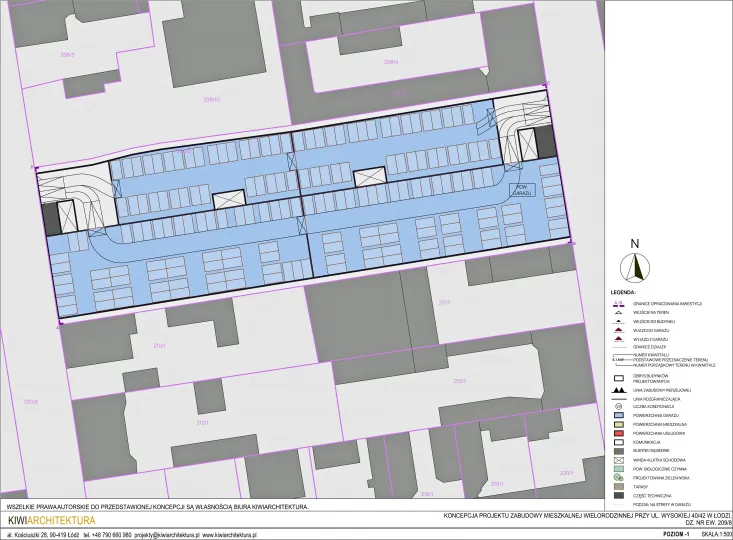Click the left elevator-staircase box in plan
Viewport: 733px width, 540px height.
pyautogui.click(x=228, y=199)
